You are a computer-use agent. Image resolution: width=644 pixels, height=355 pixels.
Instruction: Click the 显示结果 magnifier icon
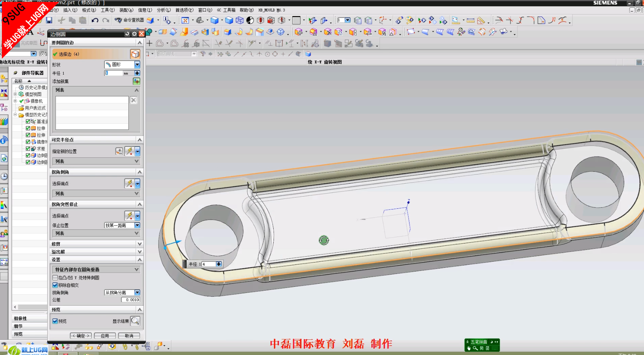pos(135,321)
